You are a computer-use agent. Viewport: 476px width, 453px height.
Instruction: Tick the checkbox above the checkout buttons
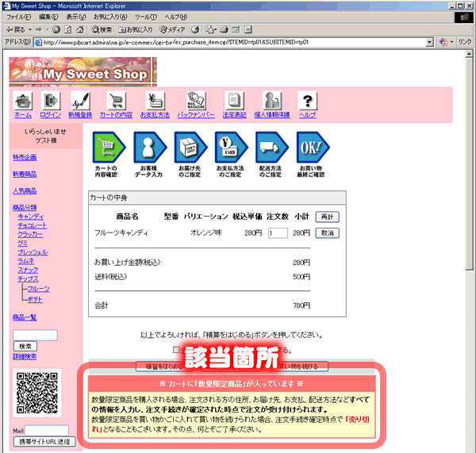pos(176,350)
